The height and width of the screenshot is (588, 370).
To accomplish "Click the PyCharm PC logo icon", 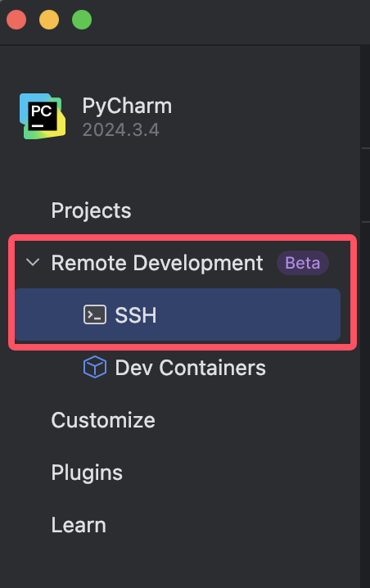I will pyautogui.click(x=43, y=116).
